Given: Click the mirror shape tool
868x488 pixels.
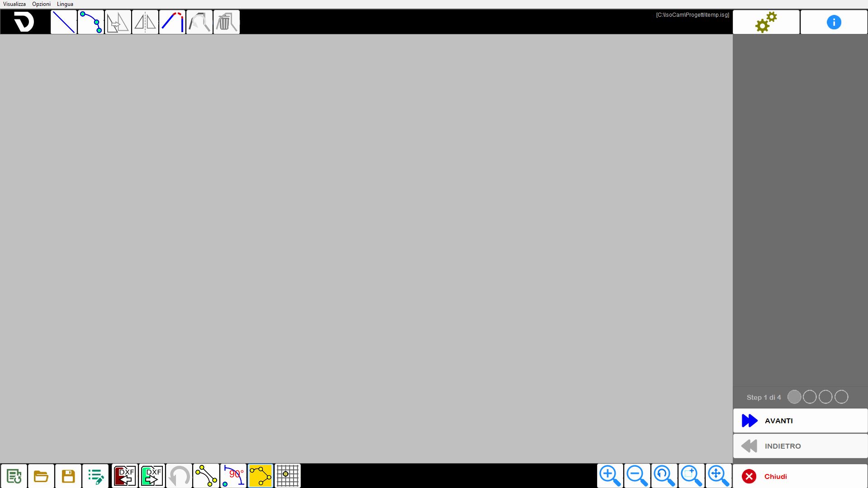Looking at the screenshot, I should (145, 22).
